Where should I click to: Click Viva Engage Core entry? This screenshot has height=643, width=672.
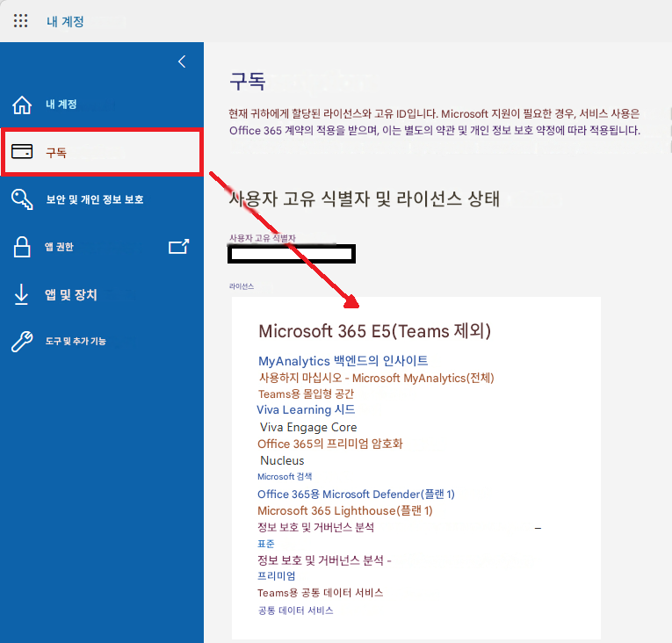(308, 428)
